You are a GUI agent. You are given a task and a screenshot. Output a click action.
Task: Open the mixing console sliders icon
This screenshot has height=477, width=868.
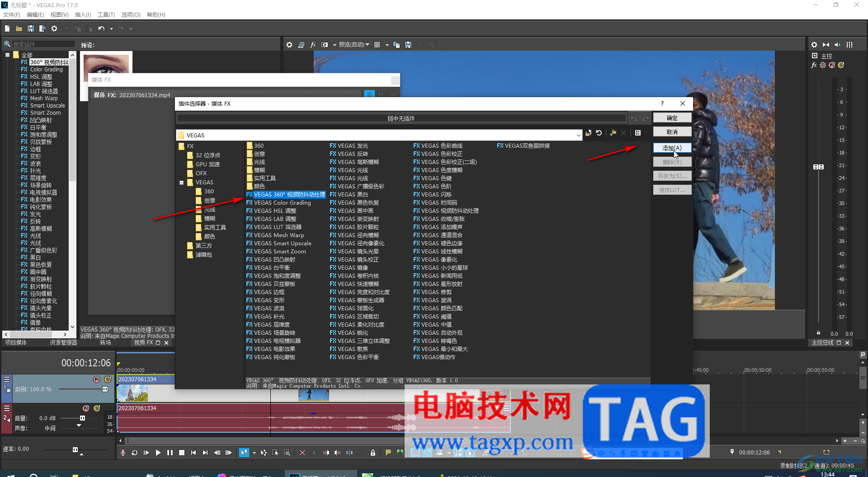pos(849,45)
